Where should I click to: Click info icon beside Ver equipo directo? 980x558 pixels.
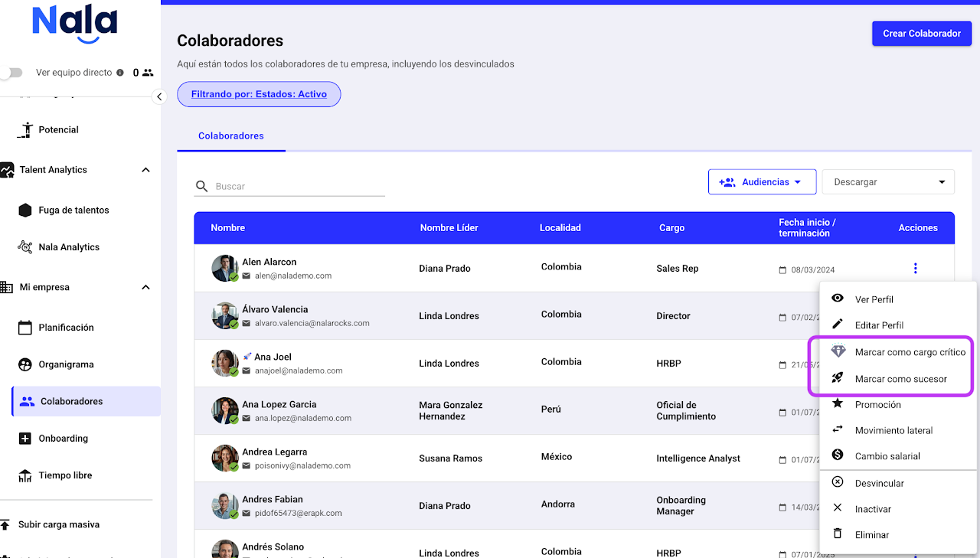[120, 73]
